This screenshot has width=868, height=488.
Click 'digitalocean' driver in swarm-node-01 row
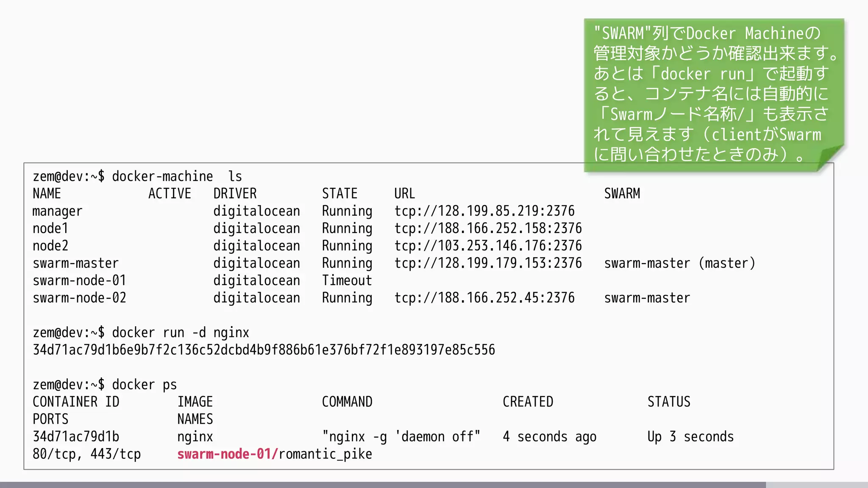pos(256,280)
